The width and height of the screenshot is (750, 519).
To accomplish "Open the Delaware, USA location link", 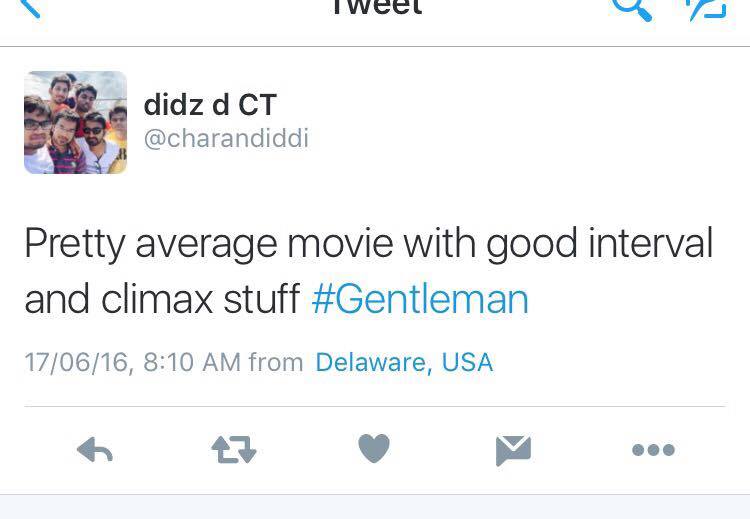I will (404, 362).
